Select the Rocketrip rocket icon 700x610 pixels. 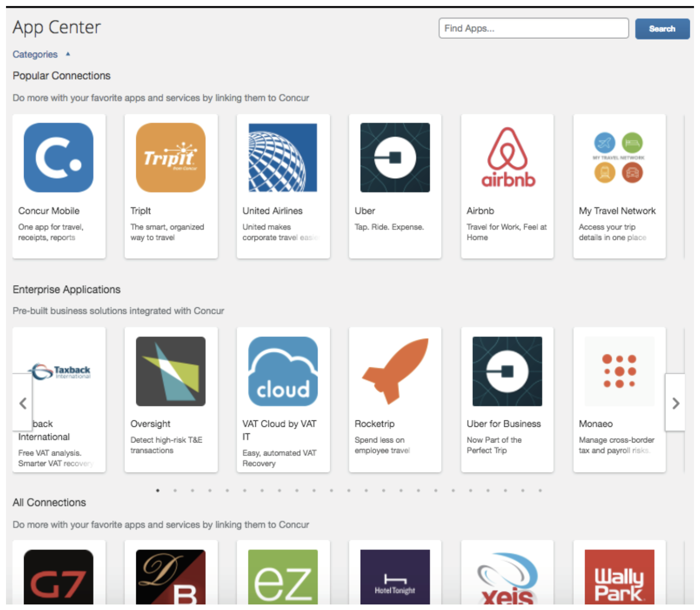395,371
